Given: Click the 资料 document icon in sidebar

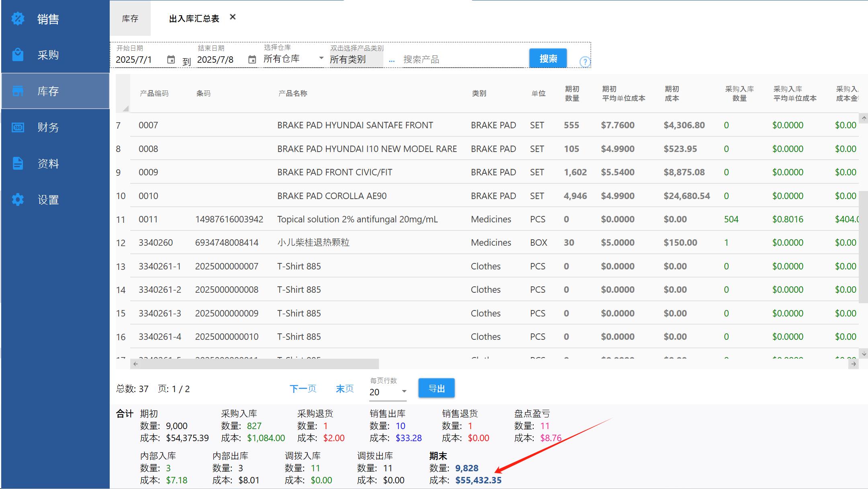Looking at the screenshot, I should 18,163.
